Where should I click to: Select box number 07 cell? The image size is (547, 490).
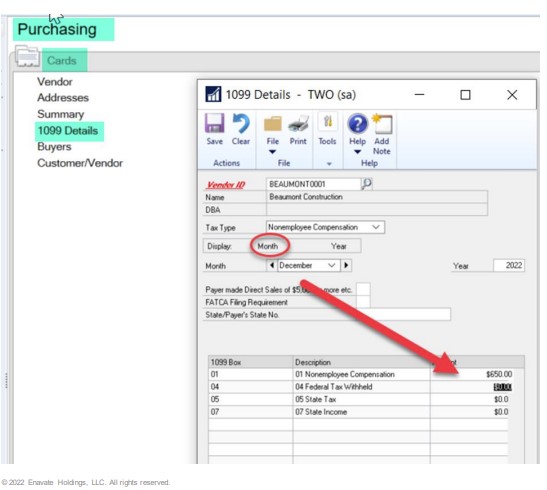tap(250, 412)
